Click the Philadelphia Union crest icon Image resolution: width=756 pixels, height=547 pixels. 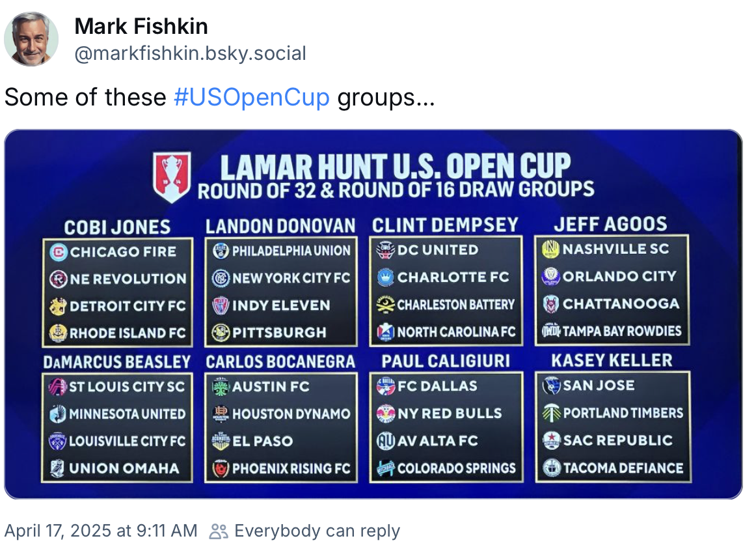[x=221, y=251]
